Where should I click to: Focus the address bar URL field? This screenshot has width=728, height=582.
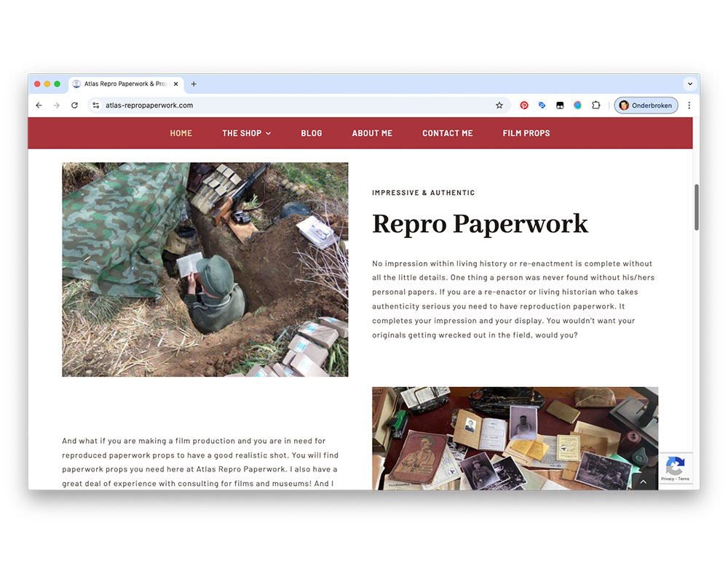pyautogui.click(x=291, y=105)
